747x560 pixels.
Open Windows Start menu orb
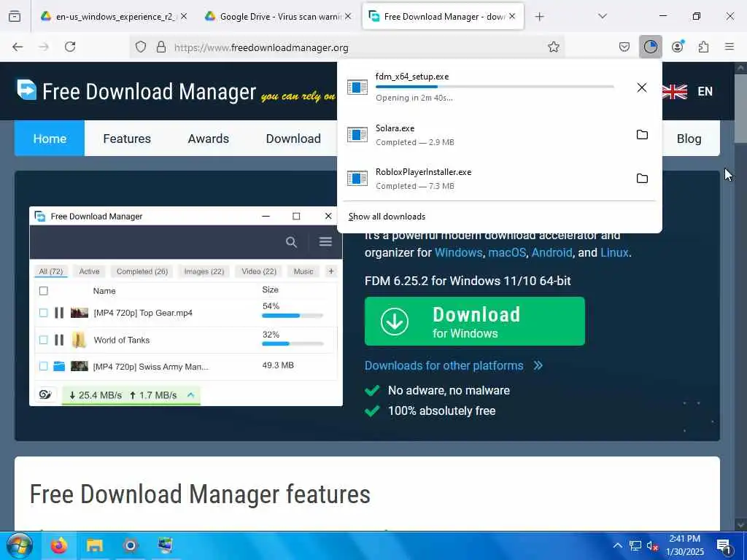[x=20, y=545]
